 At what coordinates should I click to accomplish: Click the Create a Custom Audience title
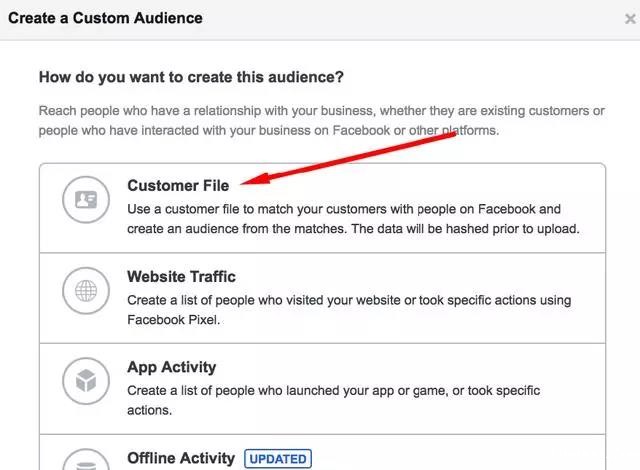[x=105, y=18]
